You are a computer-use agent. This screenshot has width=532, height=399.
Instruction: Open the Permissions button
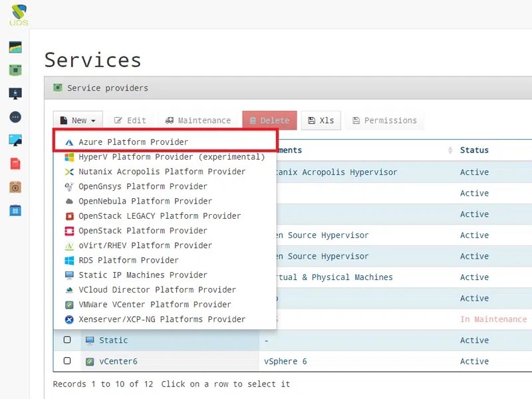pyautogui.click(x=384, y=120)
